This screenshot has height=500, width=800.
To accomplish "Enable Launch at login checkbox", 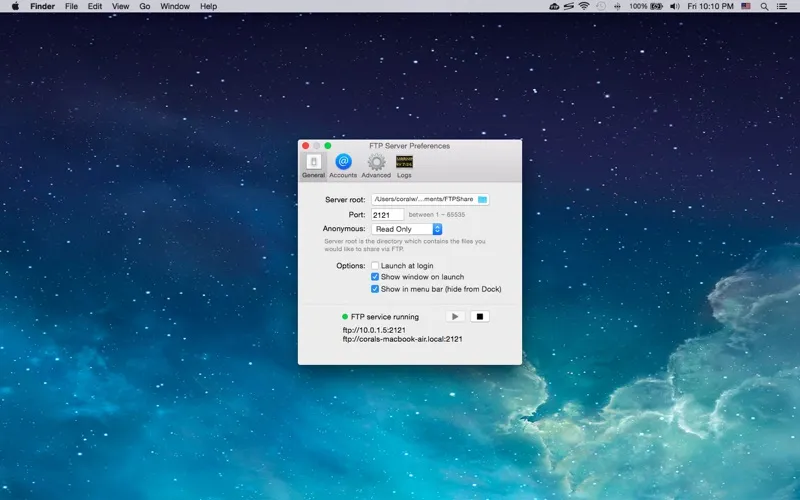I will (375, 266).
